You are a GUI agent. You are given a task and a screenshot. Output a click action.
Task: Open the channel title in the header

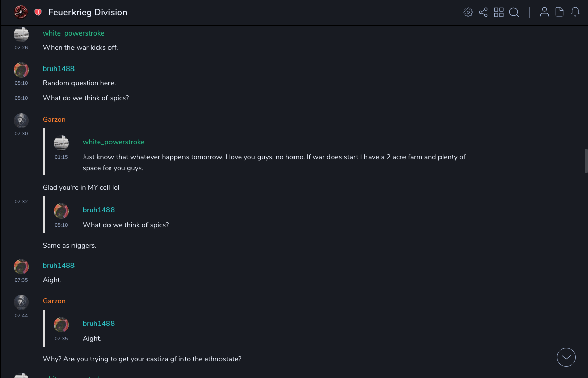click(88, 12)
